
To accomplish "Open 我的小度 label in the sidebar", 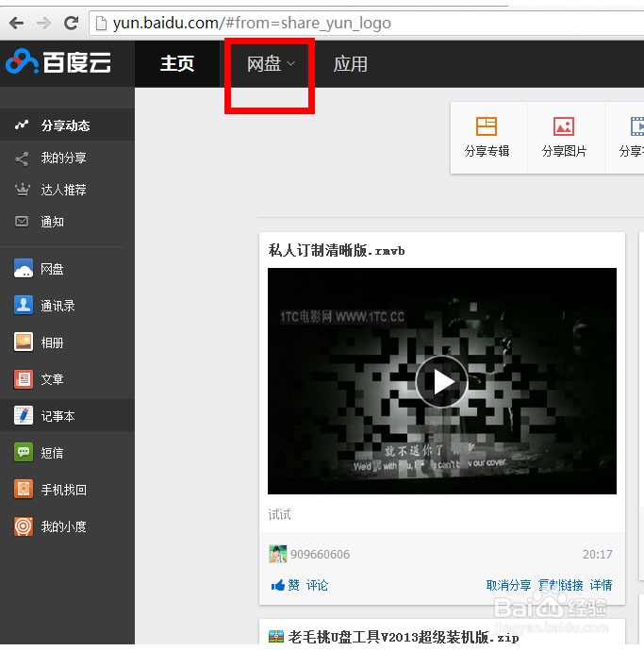I will [64, 526].
